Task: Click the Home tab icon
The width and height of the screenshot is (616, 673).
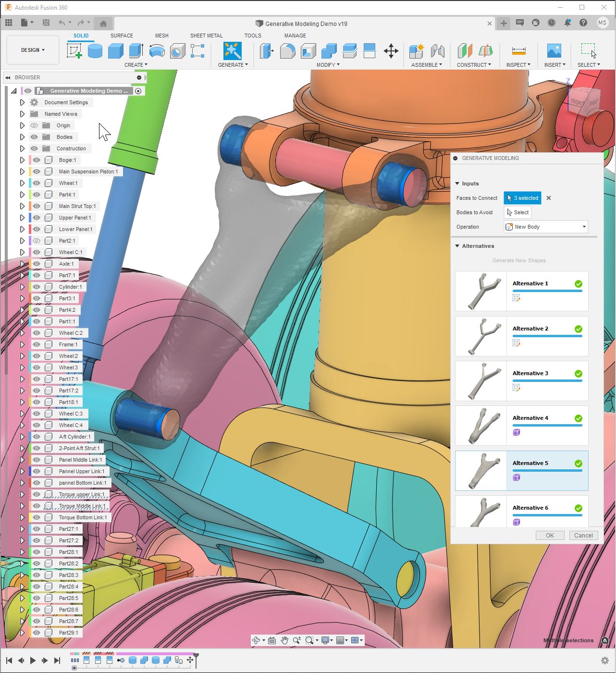Action: tap(103, 23)
